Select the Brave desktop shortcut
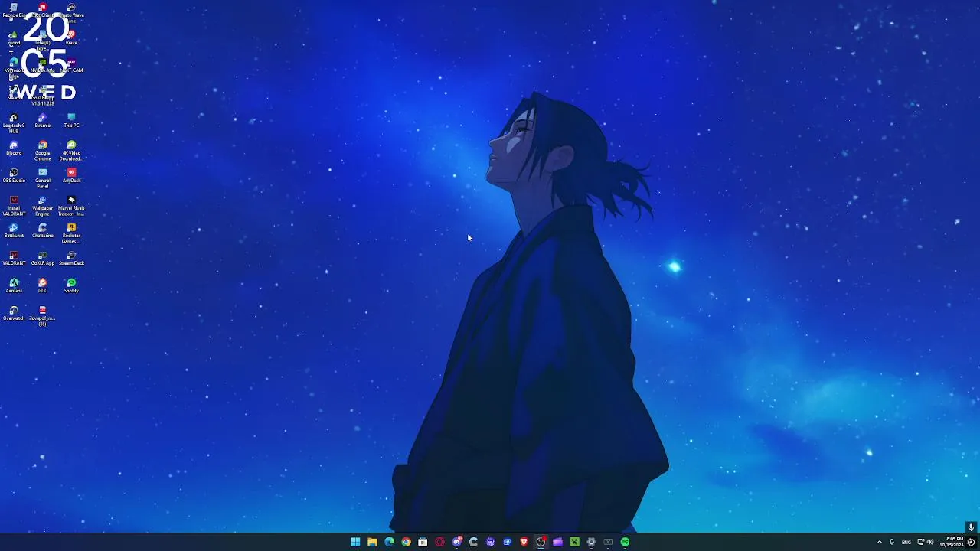Image resolution: width=980 pixels, height=551 pixels. pyautogui.click(x=71, y=38)
